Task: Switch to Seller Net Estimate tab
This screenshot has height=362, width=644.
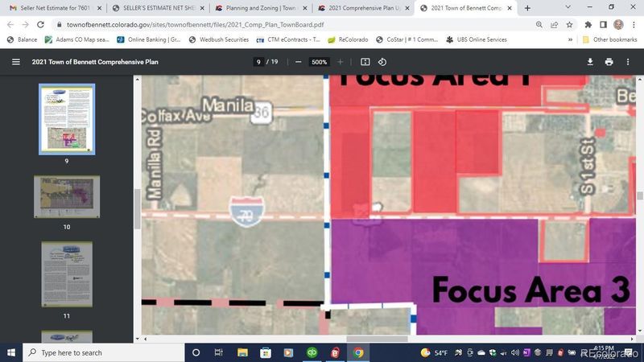Action: pos(55,8)
